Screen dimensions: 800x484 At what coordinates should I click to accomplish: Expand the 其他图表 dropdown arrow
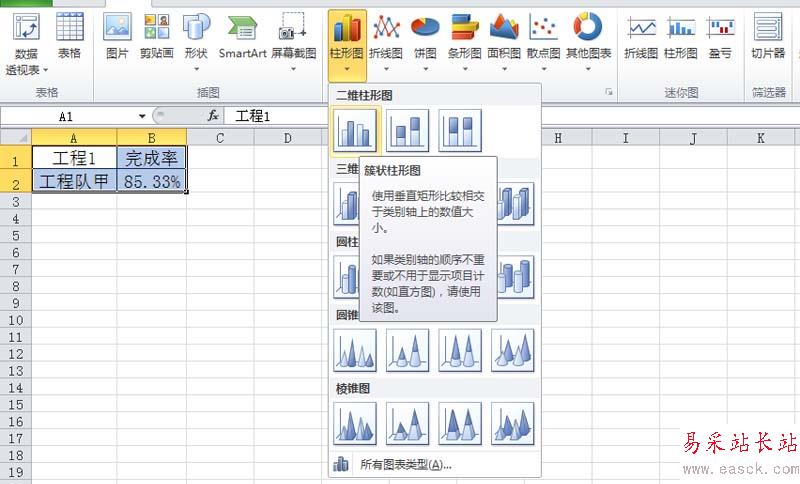pos(588,68)
